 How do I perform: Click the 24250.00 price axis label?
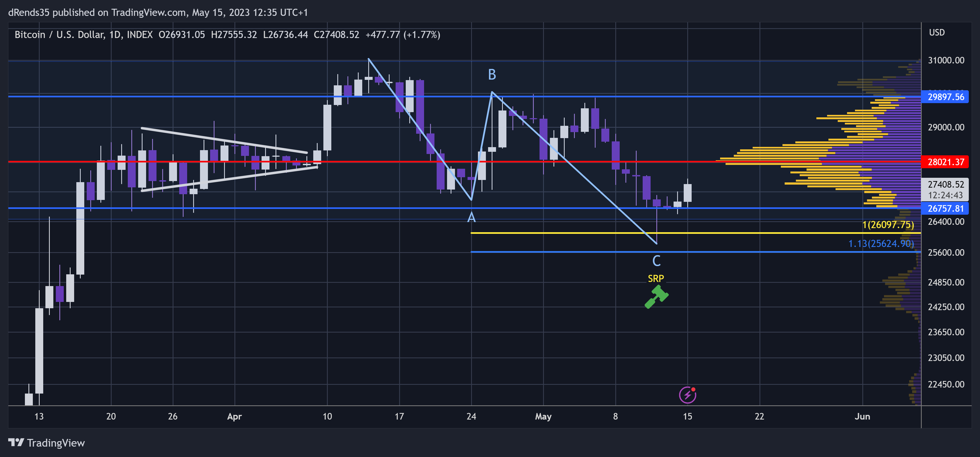(946, 307)
